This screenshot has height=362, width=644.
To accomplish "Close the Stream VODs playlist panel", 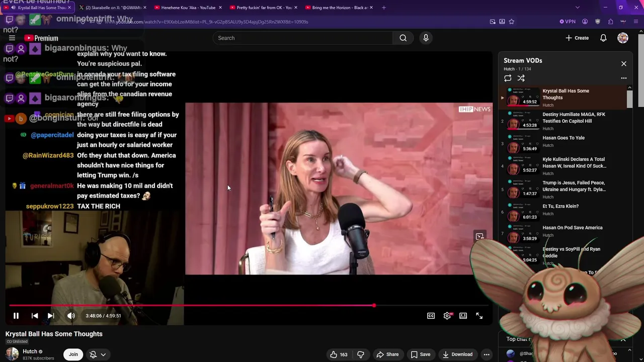I will 624,64.
